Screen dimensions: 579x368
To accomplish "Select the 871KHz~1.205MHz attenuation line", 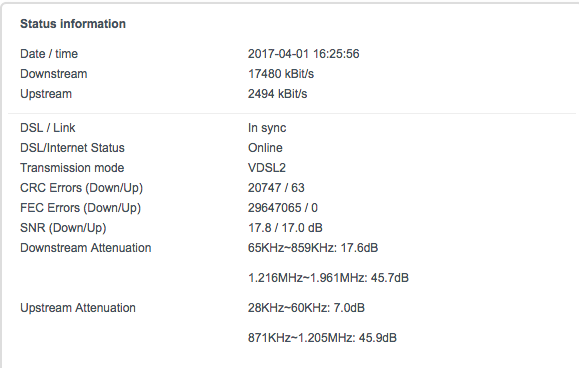I will coord(322,338).
